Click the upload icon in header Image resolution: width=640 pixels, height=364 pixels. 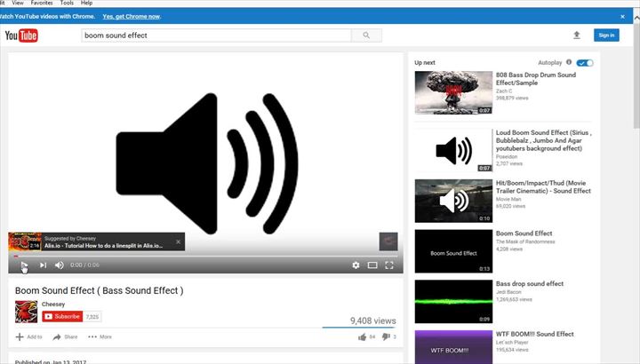coord(577,36)
